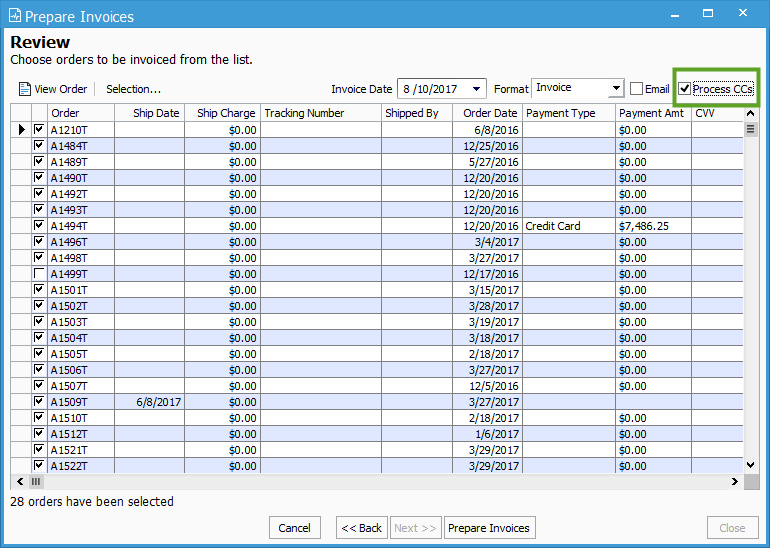The image size is (770, 548).
Task: Click the vertical scrollbar thumb
Action: 751,130
